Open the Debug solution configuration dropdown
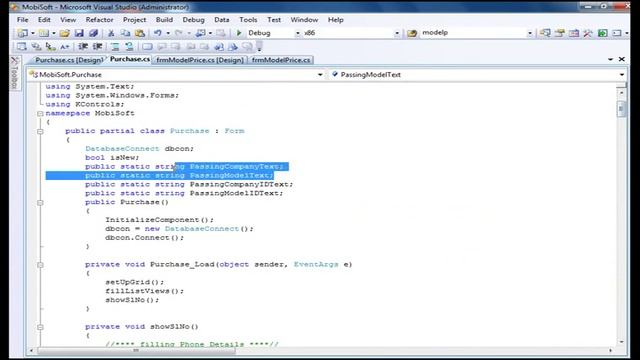 point(298,33)
